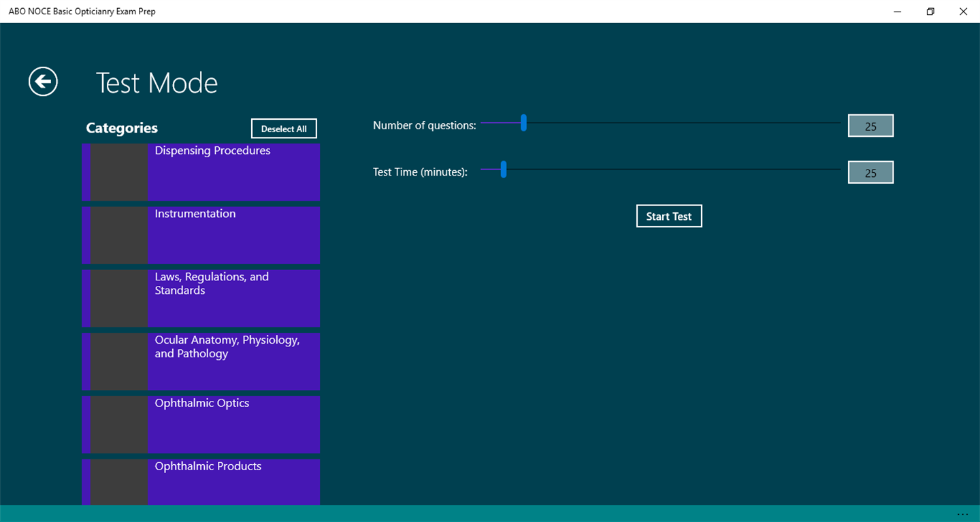
Task: Click the 'Number of questions:' label
Action: [425, 126]
